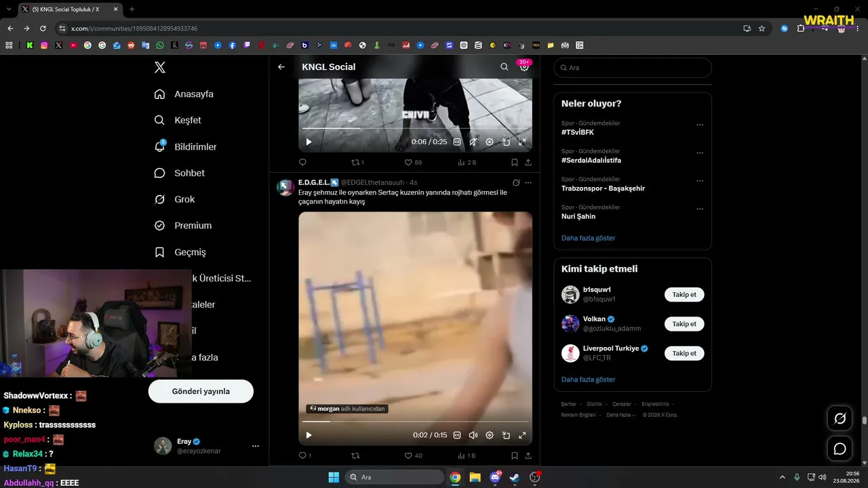Open community settings gear with 20+ badge
The height and width of the screenshot is (488, 868).
524,67
